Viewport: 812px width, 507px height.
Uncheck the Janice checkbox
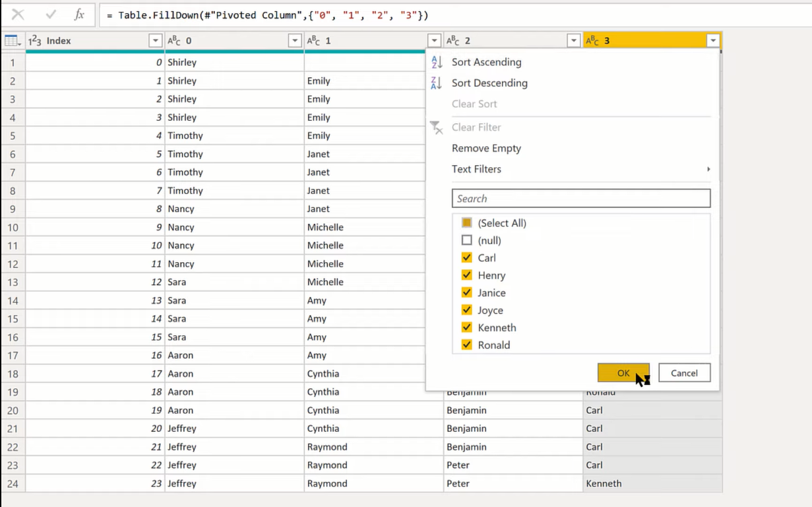(467, 292)
